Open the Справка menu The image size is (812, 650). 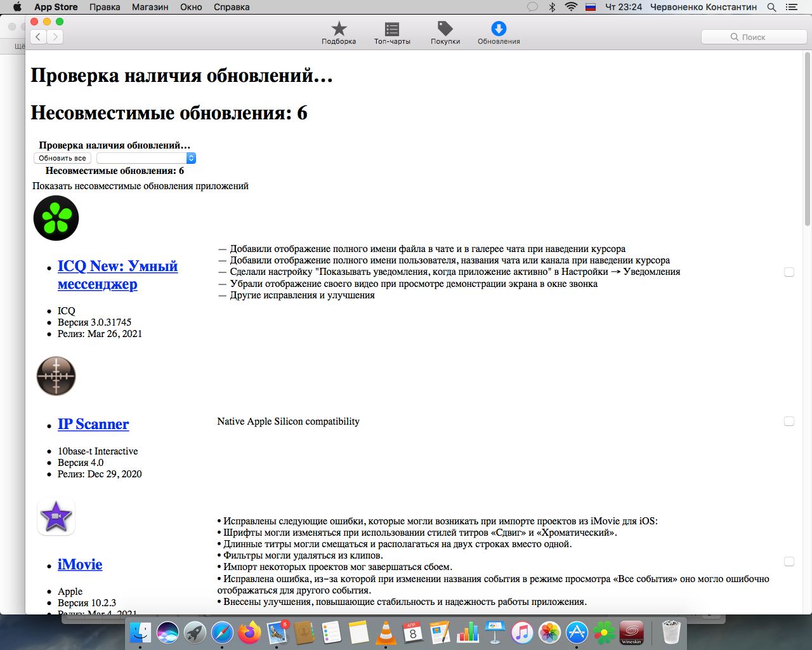pos(232,7)
